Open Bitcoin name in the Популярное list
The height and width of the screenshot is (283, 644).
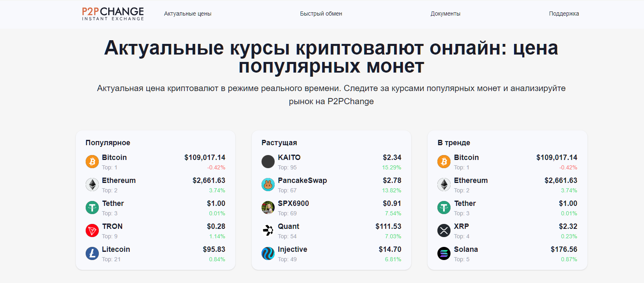114,157
